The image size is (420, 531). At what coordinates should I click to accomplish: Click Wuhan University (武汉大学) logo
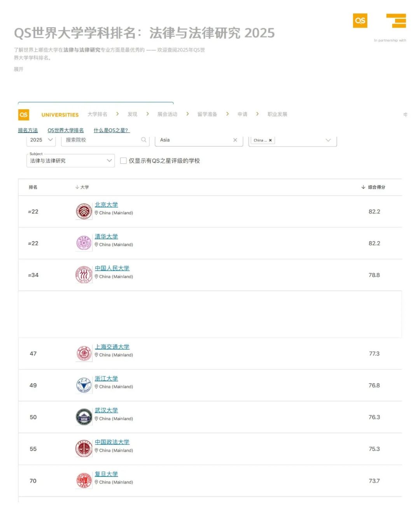click(84, 417)
